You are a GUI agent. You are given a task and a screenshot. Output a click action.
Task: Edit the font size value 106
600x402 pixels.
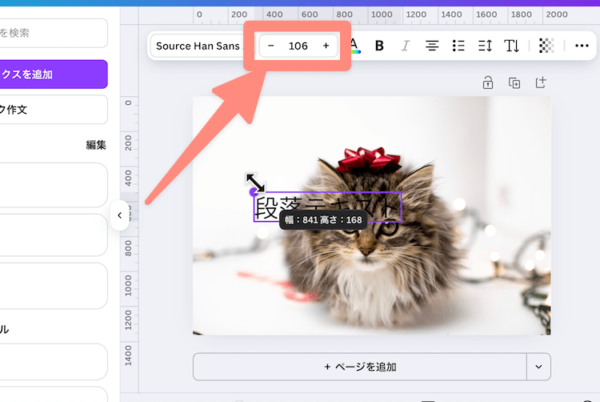298,46
